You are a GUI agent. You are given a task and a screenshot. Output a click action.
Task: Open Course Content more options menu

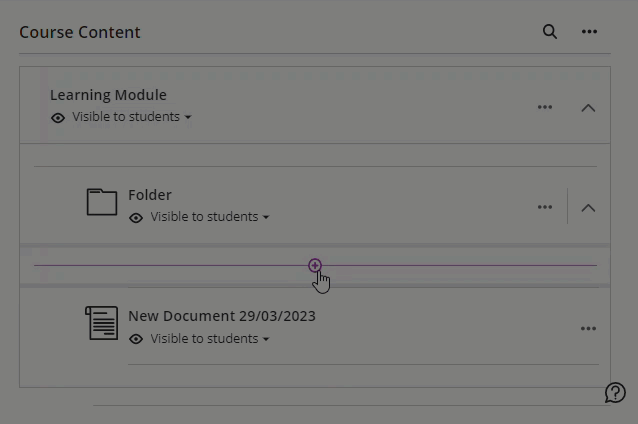pos(589,32)
